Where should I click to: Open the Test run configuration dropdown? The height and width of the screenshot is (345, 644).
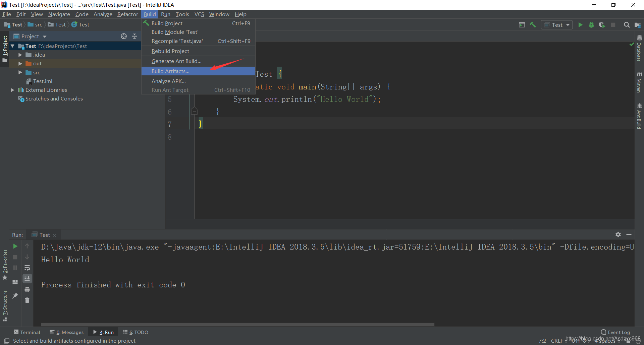[x=557, y=25]
